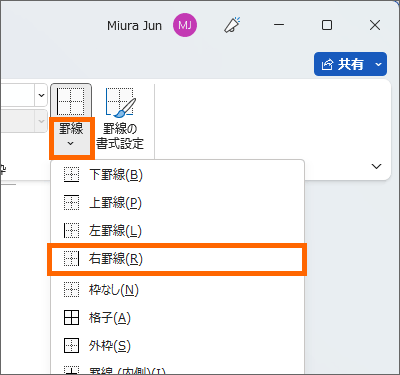Image resolution: width=400 pixels, height=375 pixels.
Task: Expand the 罫線 dropdown arrow
Action: [71, 144]
